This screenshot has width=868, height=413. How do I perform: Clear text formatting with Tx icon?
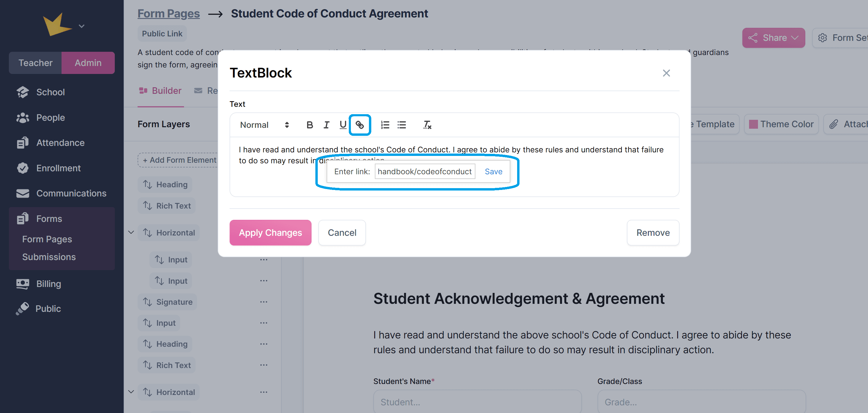(x=427, y=125)
